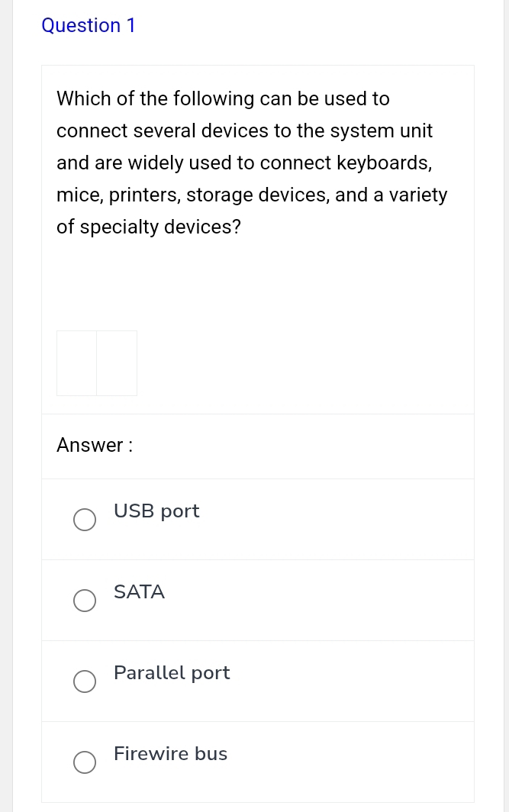This screenshot has height=812, width=509.
Task: Click the Question 1 heading link
Action: [x=89, y=25]
